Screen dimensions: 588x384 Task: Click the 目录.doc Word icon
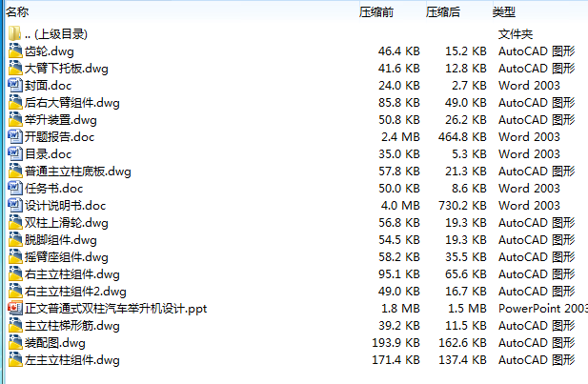click(x=15, y=153)
